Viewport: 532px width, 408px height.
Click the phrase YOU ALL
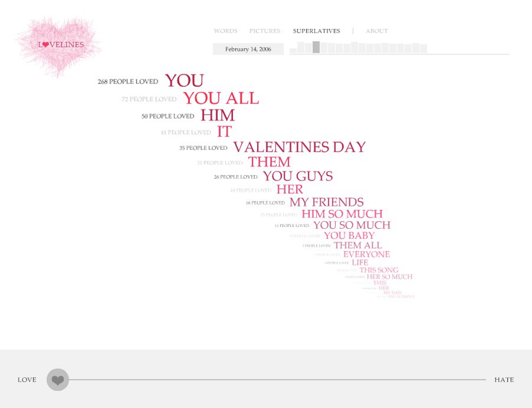220,98
